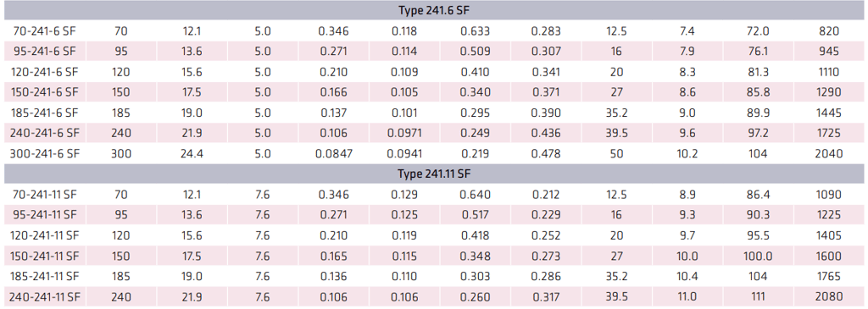The width and height of the screenshot is (868, 309).
Task: Click the 0.0847 cell value
Action: (333, 154)
